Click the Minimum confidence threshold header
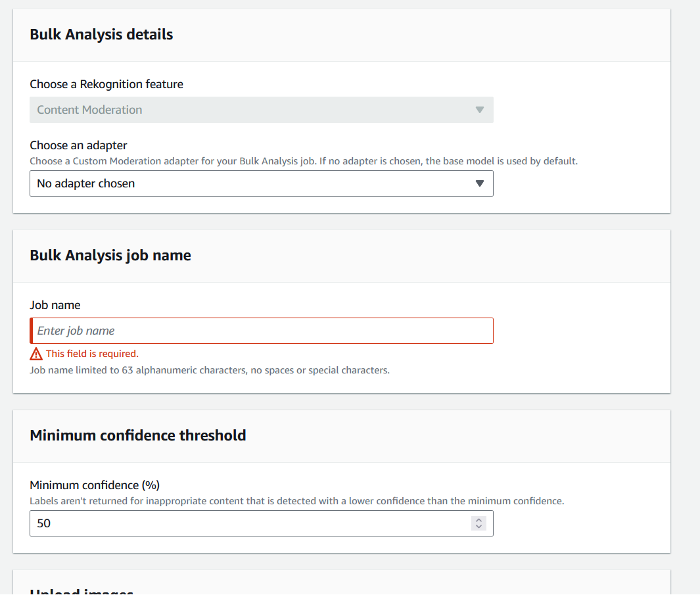 coord(138,435)
